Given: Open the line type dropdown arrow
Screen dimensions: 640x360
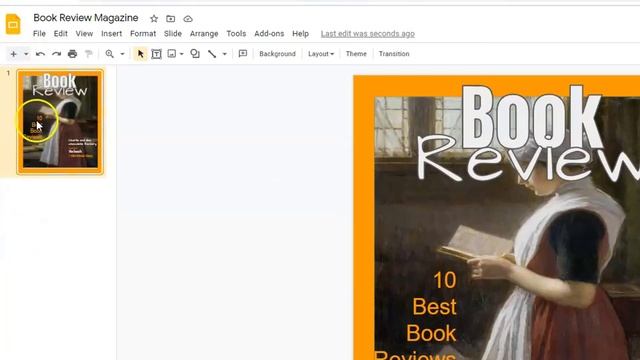Looking at the screenshot, I should (224, 54).
